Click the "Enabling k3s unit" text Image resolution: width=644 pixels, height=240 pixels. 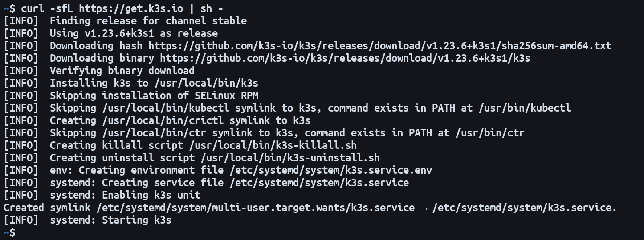[x=151, y=195]
